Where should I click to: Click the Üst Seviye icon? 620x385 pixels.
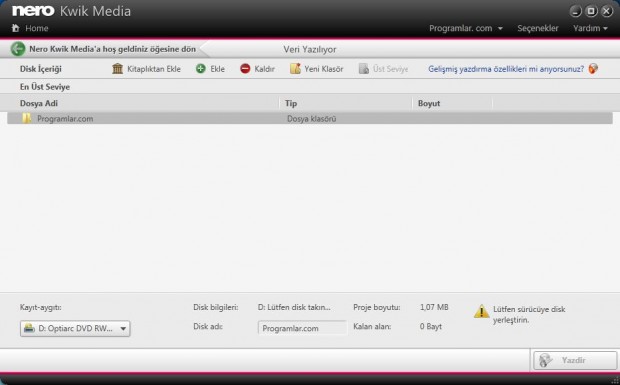[363, 69]
